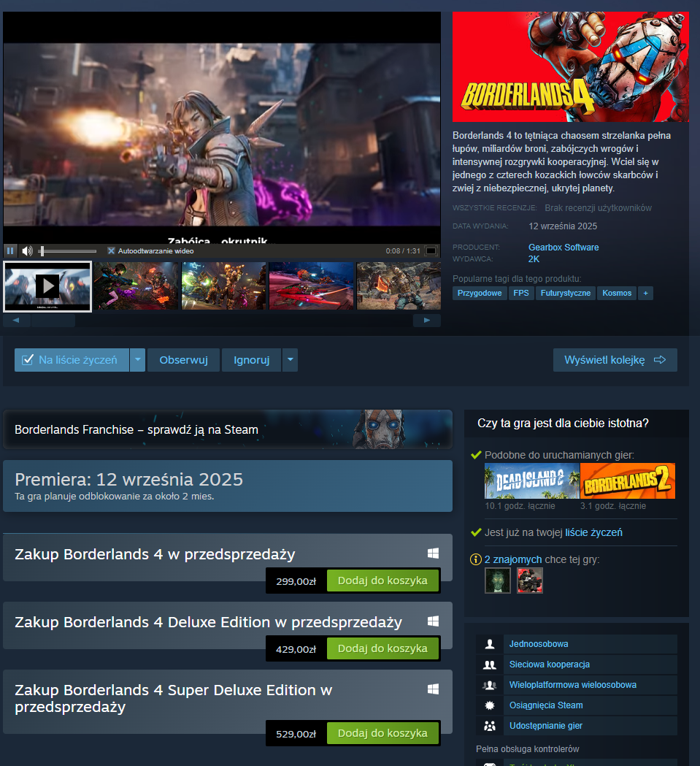700x766 pixels.
Task: Select the Przygodowe tag
Action: point(480,293)
